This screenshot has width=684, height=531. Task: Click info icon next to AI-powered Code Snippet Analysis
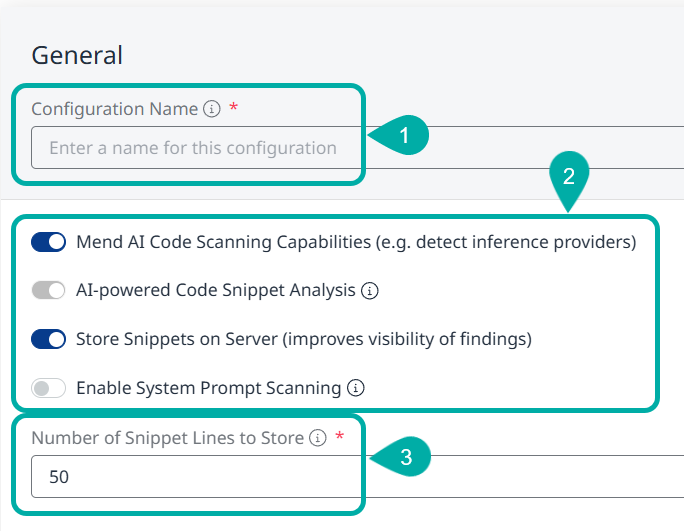[x=369, y=291]
